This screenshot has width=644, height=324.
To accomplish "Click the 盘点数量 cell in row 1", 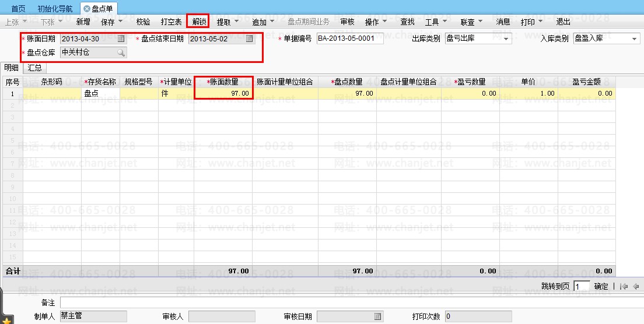I will (x=348, y=93).
